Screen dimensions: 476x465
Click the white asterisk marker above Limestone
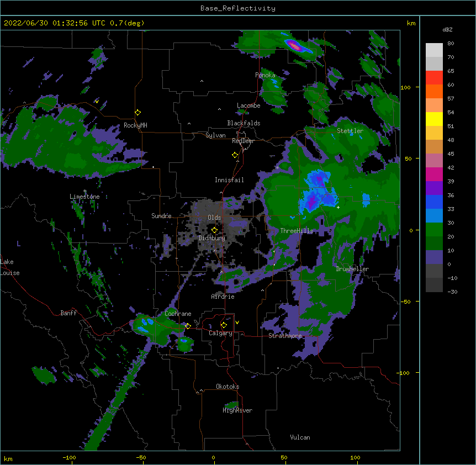[85, 191]
